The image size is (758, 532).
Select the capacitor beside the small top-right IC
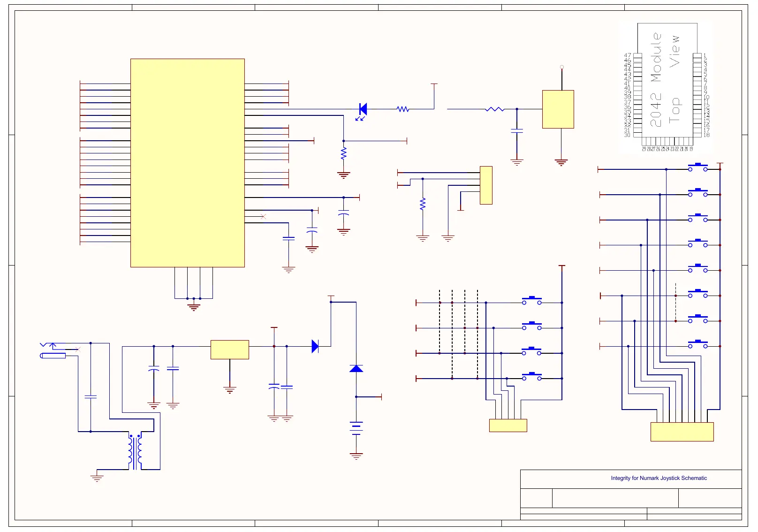[x=517, y=131]
